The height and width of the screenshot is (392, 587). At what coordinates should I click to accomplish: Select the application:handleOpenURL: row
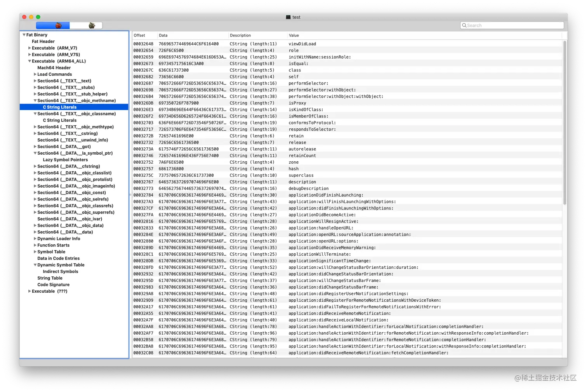point(347,228)
